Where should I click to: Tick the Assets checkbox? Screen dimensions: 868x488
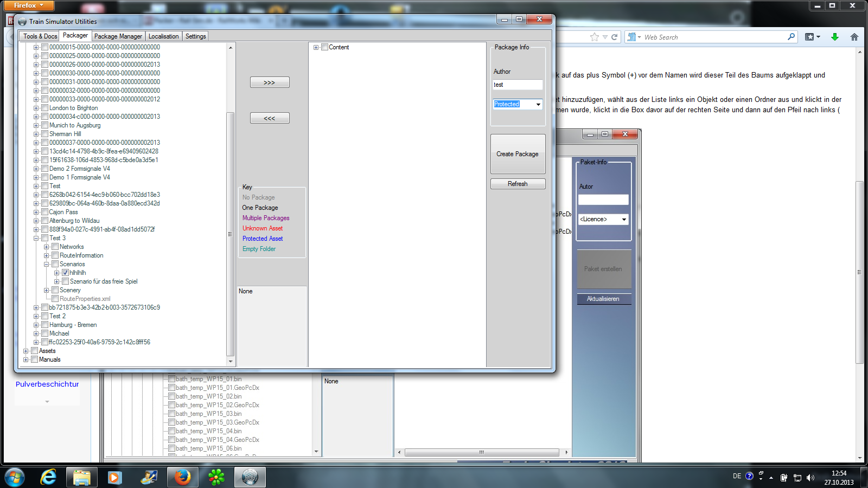[35, 351]
